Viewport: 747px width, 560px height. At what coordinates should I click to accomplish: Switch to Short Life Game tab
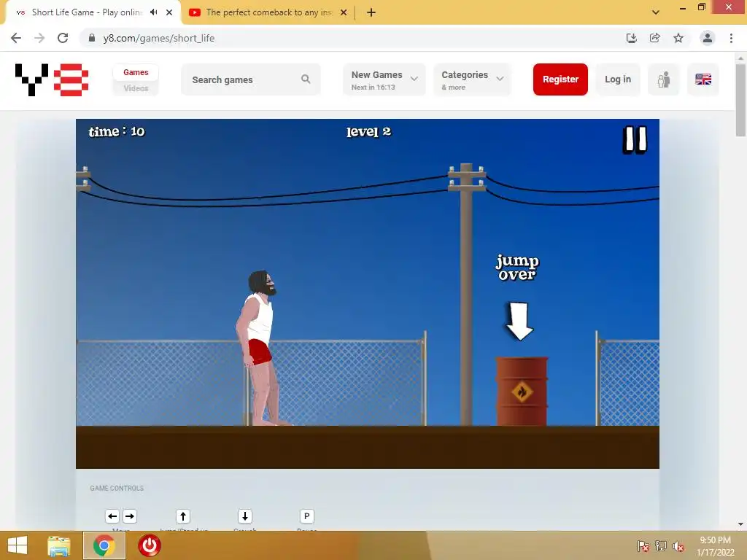(86, 12)
